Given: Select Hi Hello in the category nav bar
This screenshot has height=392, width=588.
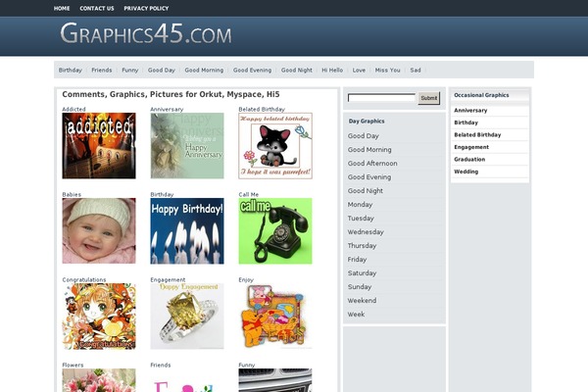Looking at the screenshot, I should click(332, 71).
